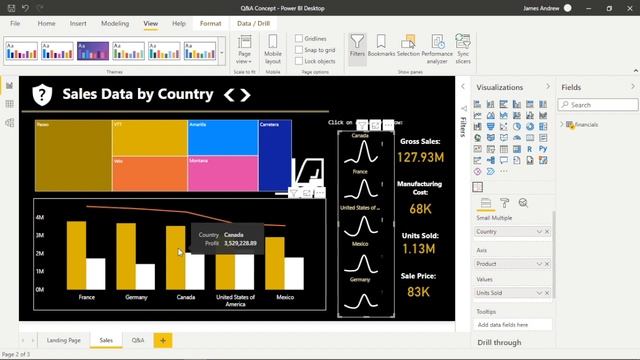Click the right arrow beside report title
The image size is (640, 360).
245,95
